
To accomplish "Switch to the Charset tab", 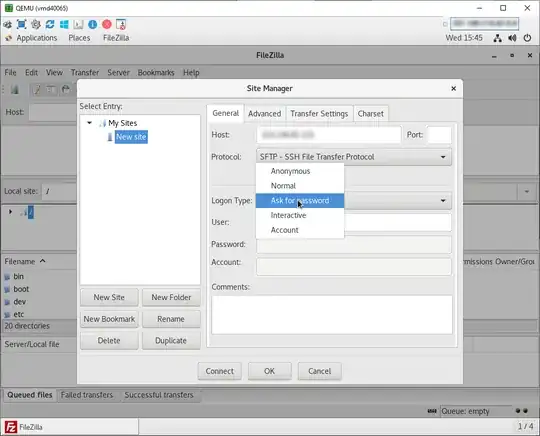I will (x=371, y=114).
